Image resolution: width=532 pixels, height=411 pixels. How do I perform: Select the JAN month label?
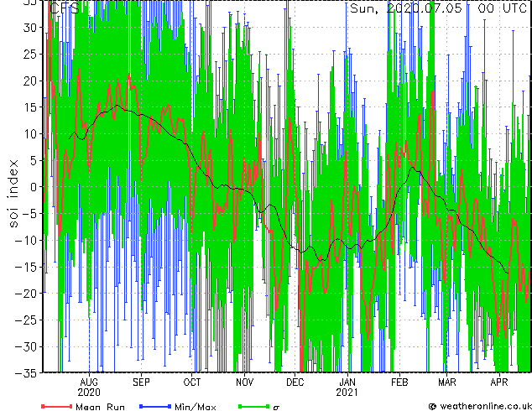point(347,381)
